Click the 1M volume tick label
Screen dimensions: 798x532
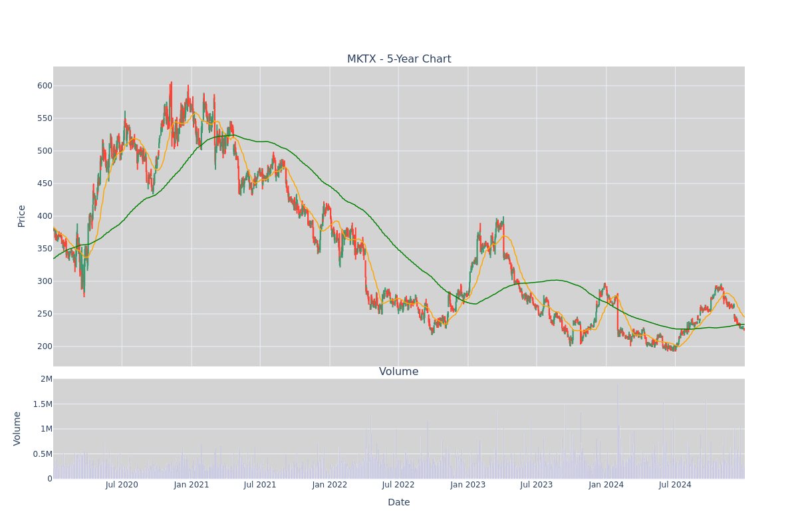(x=47, y=429)
